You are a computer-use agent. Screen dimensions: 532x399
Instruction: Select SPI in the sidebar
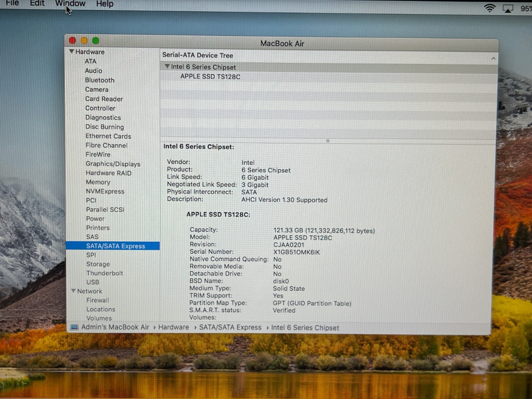(91, 255)
